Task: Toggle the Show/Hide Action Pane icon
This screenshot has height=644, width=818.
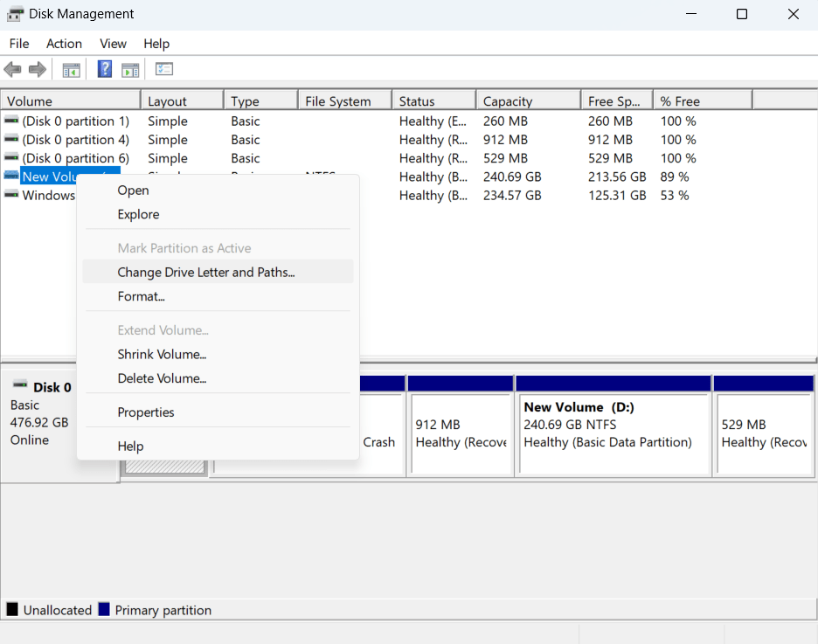Action: point(130,70)
